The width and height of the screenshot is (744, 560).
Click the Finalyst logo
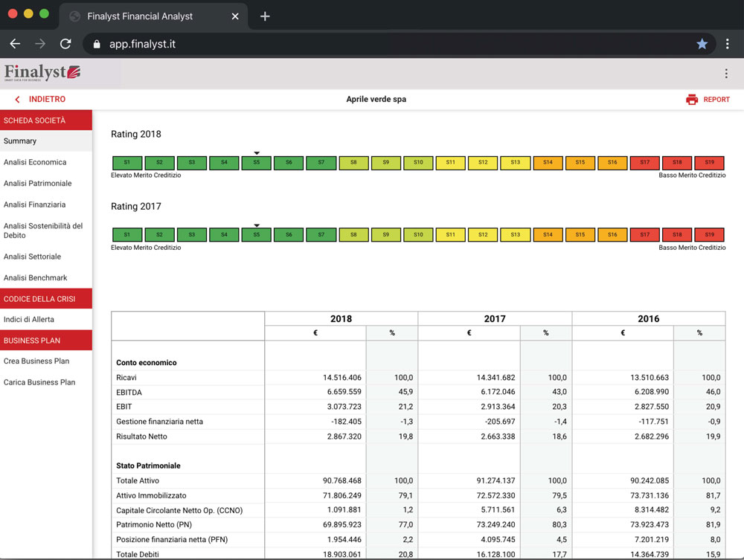point(42,73)
